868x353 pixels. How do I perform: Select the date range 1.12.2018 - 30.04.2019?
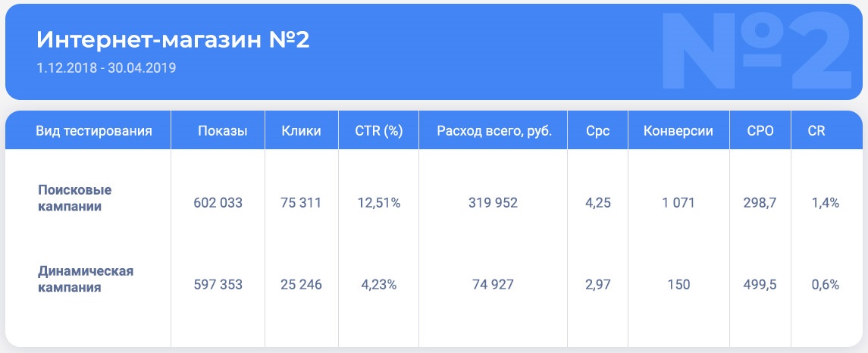coord(106,68)
